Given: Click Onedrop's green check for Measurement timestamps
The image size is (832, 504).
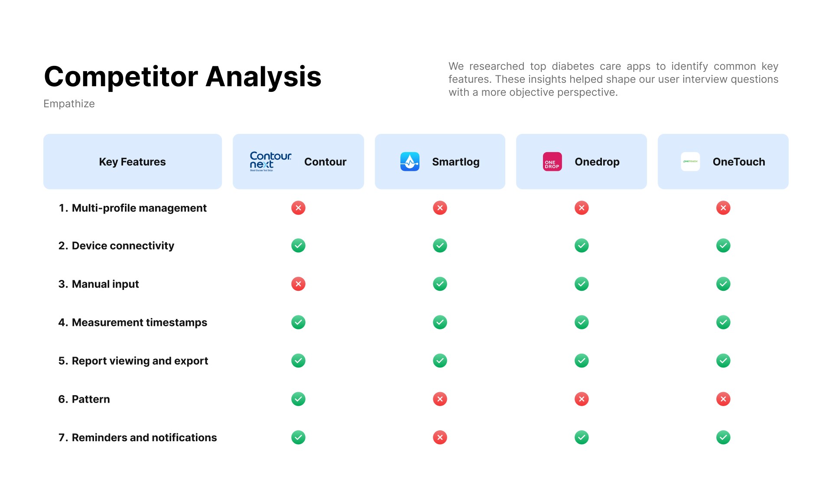Looking at the screenshot, I should [x=582, y=322].
